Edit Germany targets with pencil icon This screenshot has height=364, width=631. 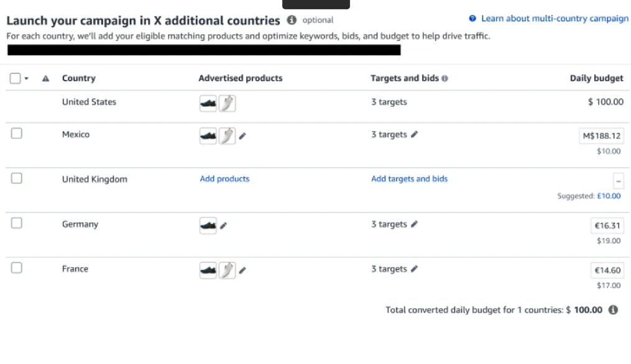click(x=415, y=224)
